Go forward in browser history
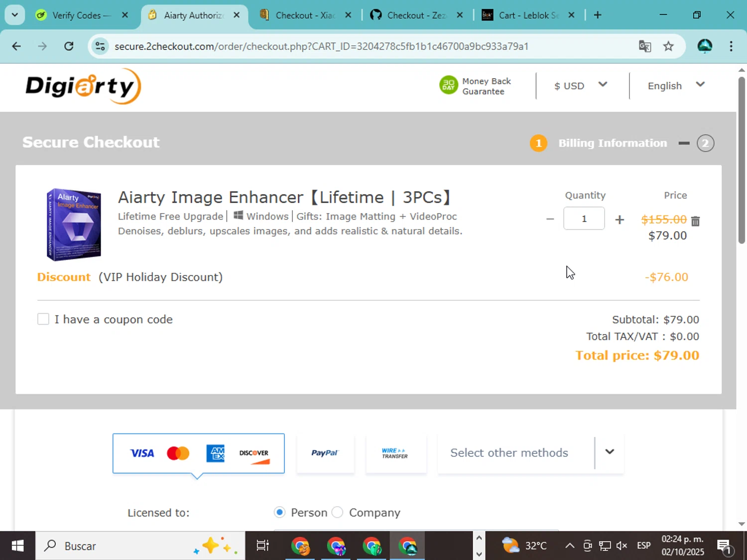747x560 pixels. (x=42, y=46)
